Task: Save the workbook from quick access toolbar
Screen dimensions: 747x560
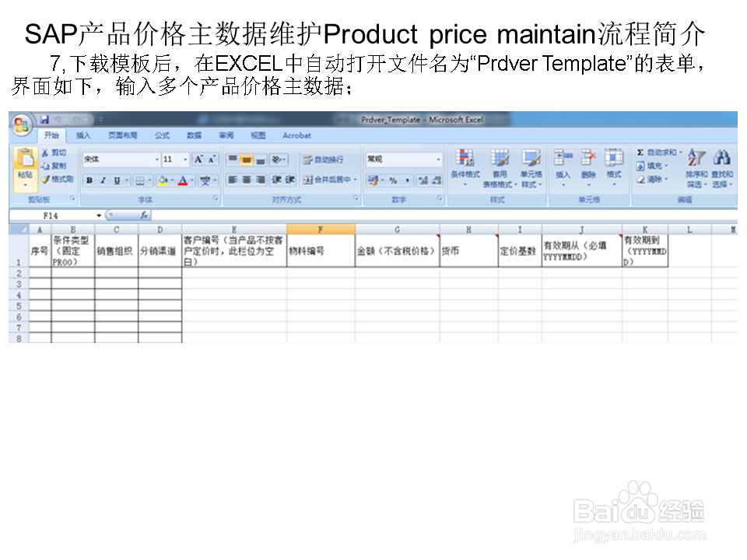Action: click(45, 120)
